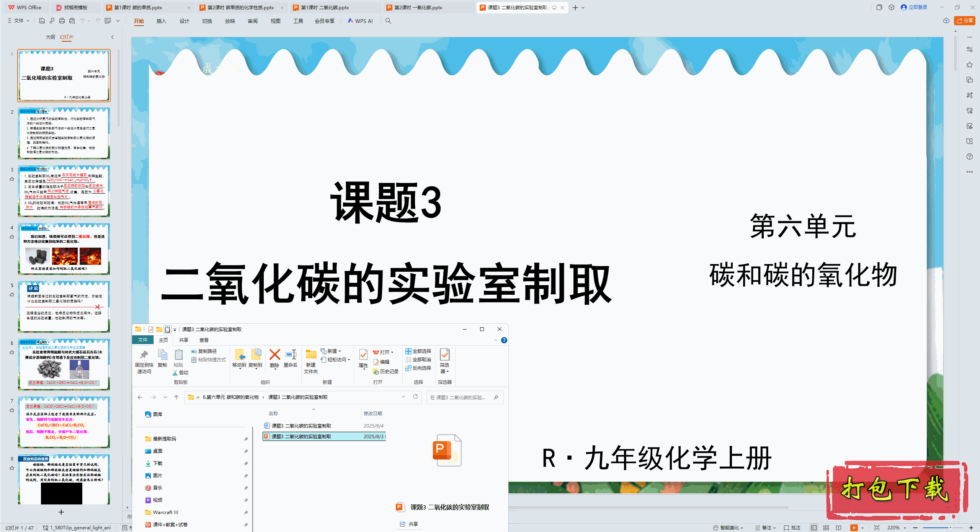This screenshot has height=532, width=980.
Task: Click the red Delete icon in Explorer
Action: point(274,355)
